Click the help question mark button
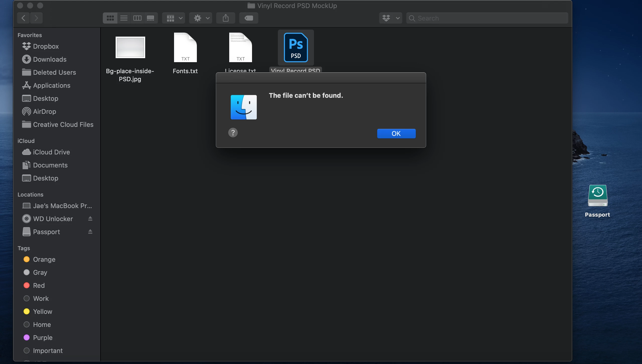The image size is (642, 364). coord(233,133)
